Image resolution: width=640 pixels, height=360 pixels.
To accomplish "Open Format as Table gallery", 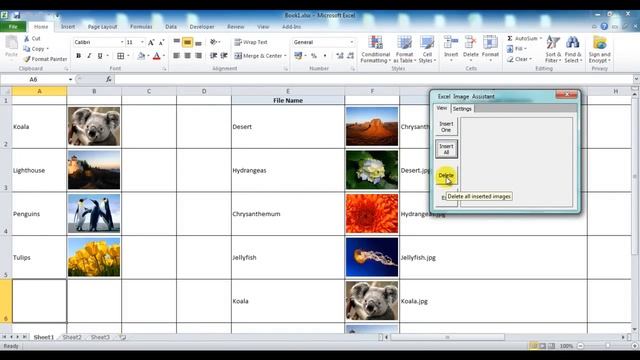I will (404, 49).
